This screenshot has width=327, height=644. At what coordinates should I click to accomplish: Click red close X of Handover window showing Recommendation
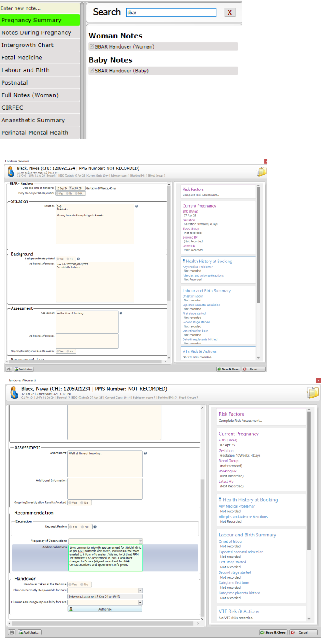click(x=318, y=380)
